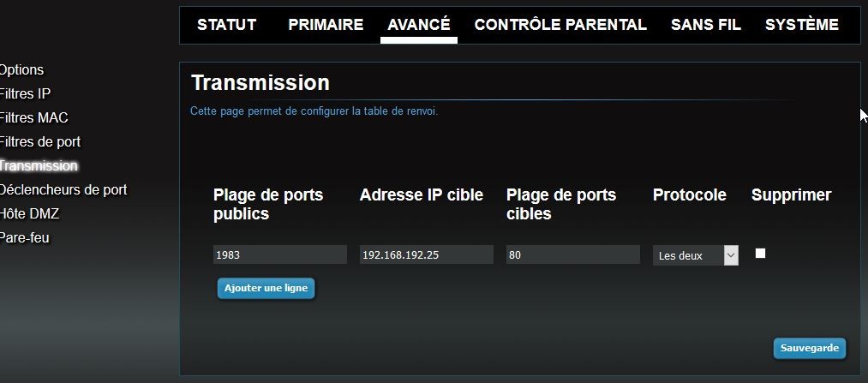This screenshot has height=383, width=868.
Task: Click Transmission in the sidebar
Action: click(x=39, y=166)
